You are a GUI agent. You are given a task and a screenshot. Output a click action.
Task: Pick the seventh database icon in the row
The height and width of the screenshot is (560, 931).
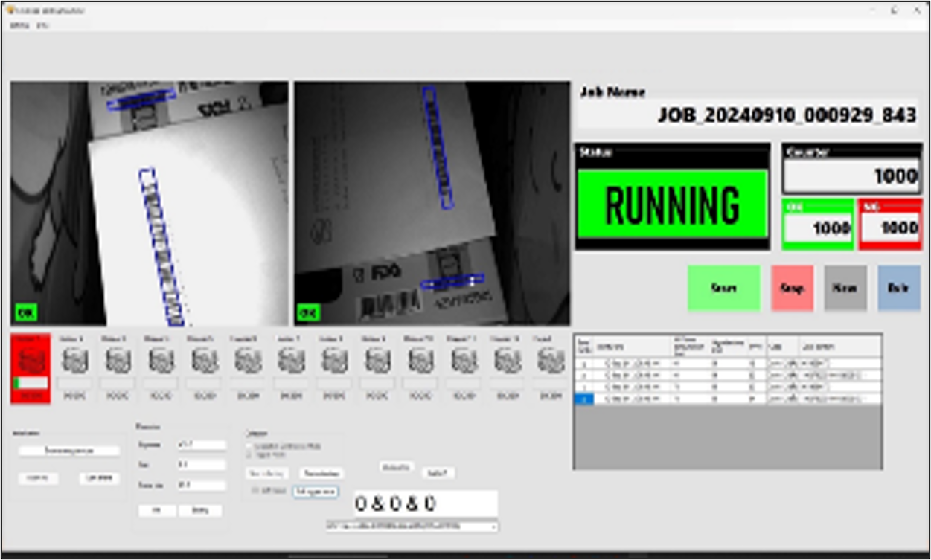(291, 361)
